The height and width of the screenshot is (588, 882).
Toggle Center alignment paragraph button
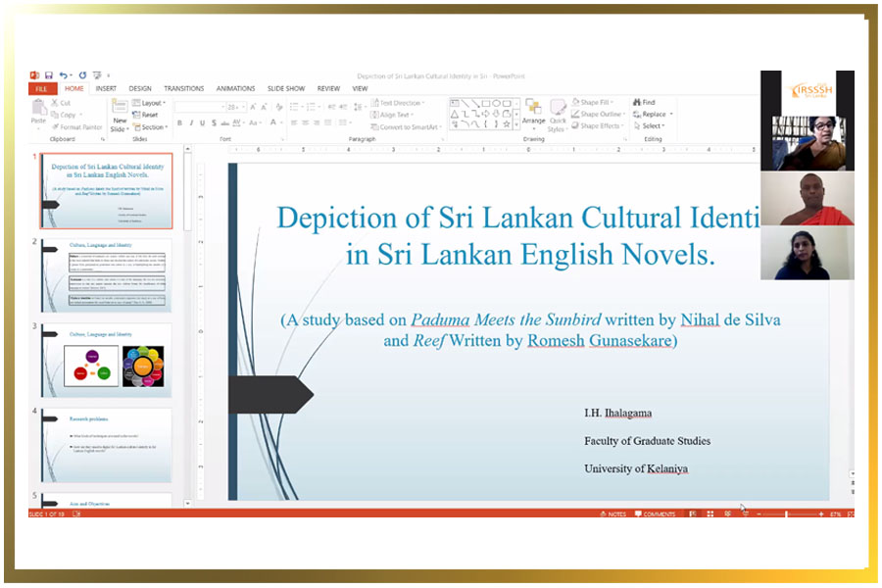point(305,122)
